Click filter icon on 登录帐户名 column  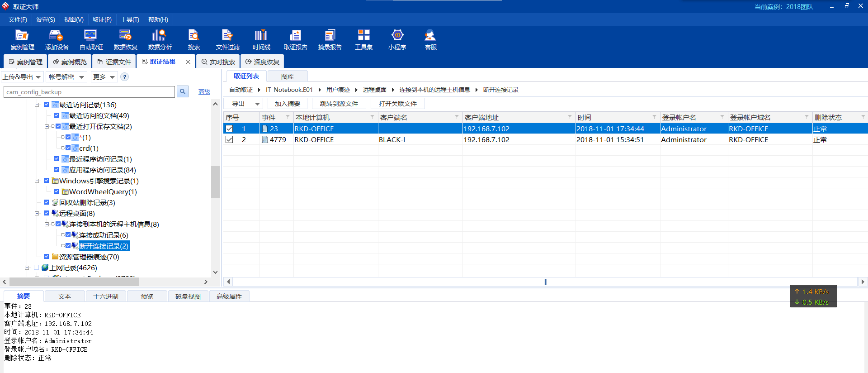click(722, 117)
